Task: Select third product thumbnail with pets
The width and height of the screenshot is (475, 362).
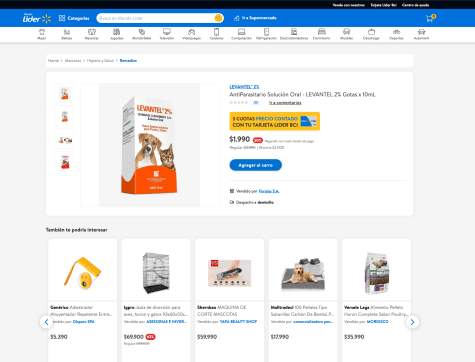Action: [64, 139]
